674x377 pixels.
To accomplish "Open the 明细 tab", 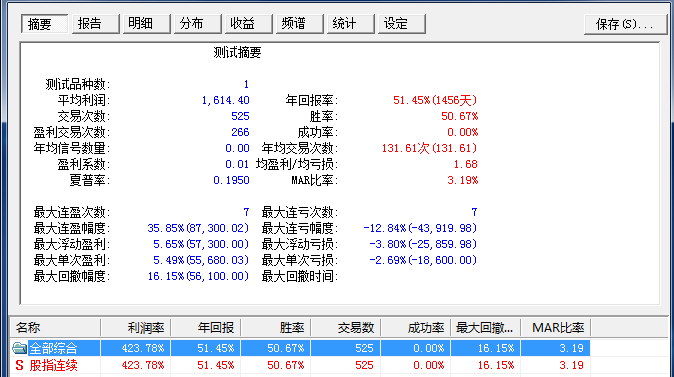I will [x=147, y=24].
